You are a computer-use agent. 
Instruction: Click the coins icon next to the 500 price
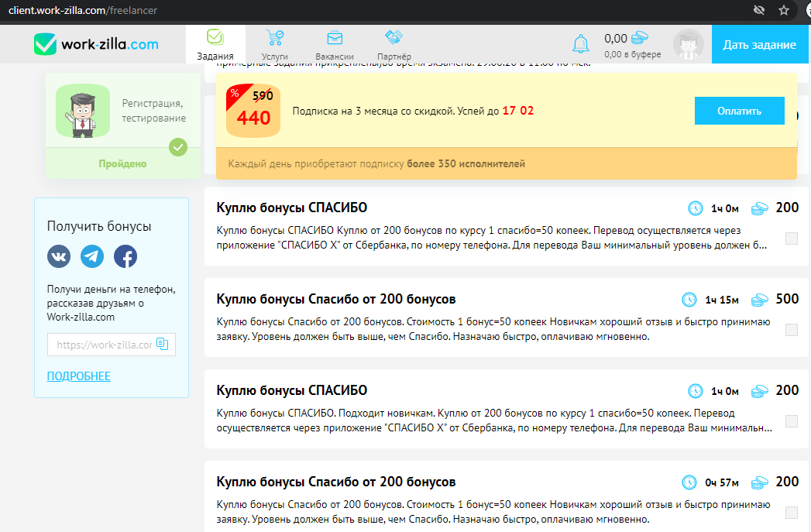759,298
